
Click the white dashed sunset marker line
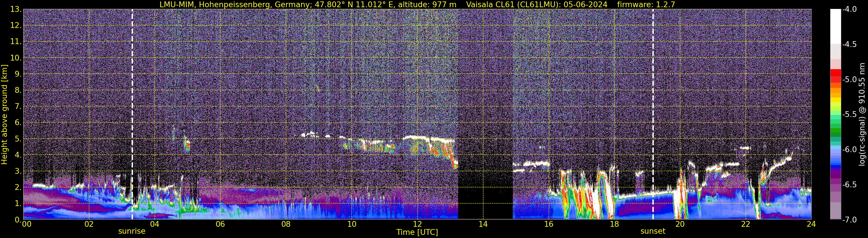[x=653, y=114]
